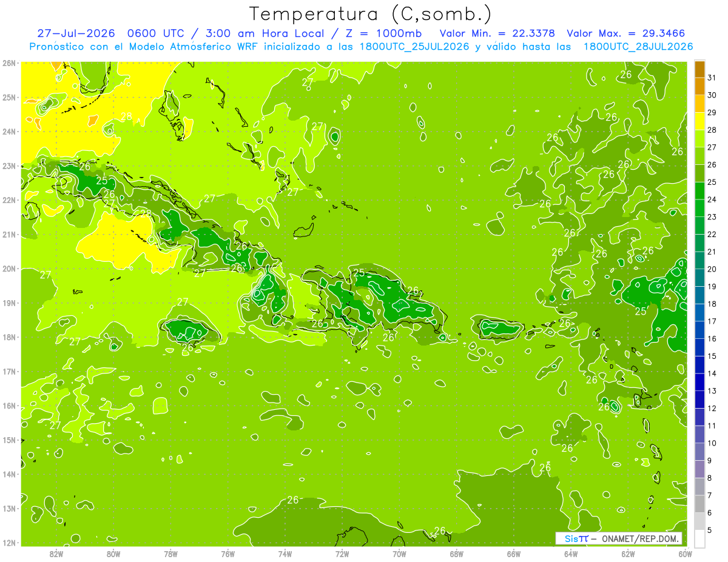This screenshot has width=728, height=562.
Task: Click latitude axis label "20N"
Action: coord(9,269)
